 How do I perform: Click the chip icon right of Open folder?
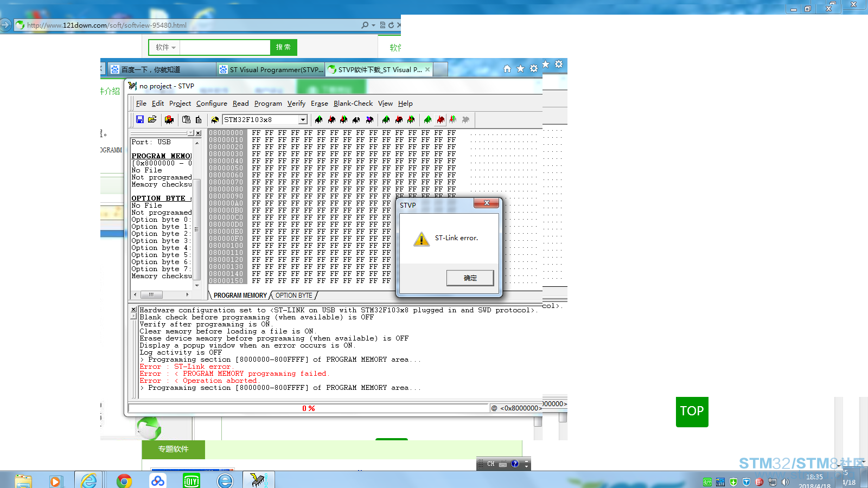pyautogui.click(x=169, y=119)
